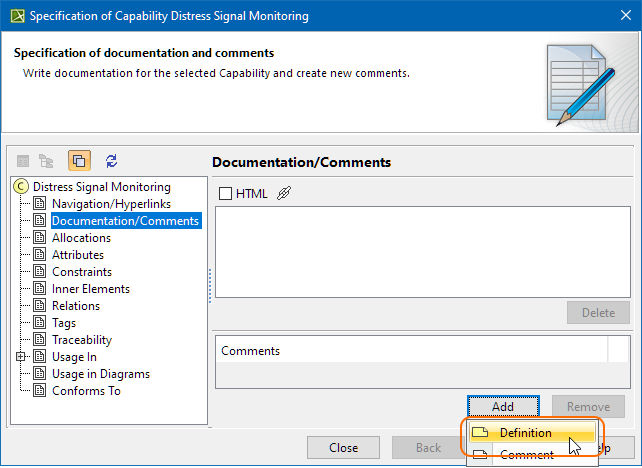Click the greyed tree structure toolbar icon
642x468 pixels.
(46, 160)
